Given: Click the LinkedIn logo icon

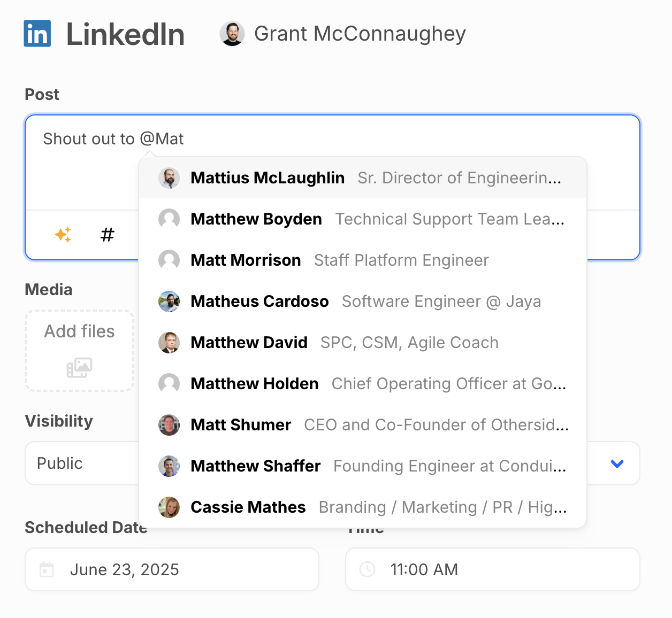Looking at the screenshot, I should tap(37, 33).
